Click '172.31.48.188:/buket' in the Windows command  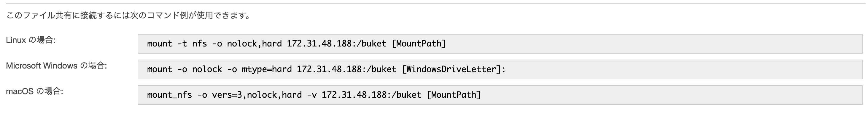click(346, 69)
